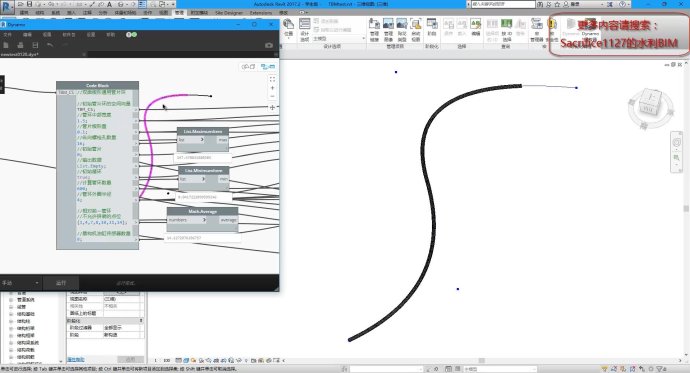Click the Manage Links ribbon icon
The width and height of the screenshot is (690, 373).
click(374, 30)
